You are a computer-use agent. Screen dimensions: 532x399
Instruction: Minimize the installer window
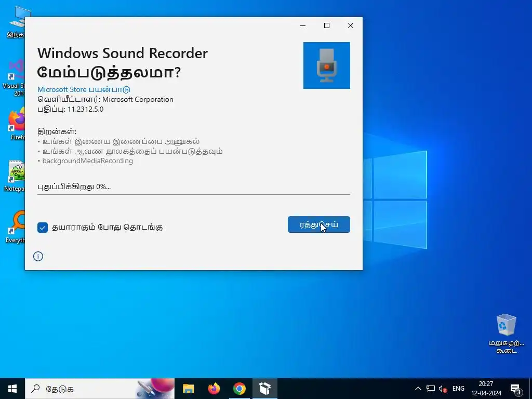(x=303, y=25)
